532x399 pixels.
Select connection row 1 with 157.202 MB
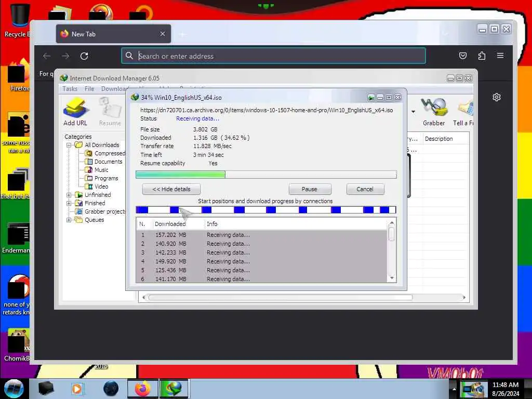262,235
